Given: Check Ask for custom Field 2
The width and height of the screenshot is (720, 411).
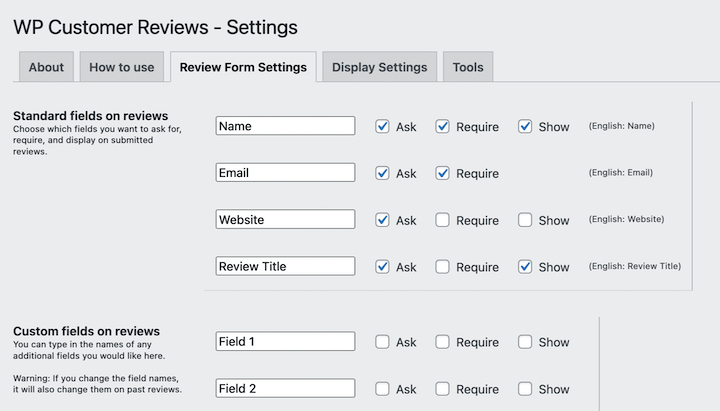Looking at the screenshot, I should point(382,389).
